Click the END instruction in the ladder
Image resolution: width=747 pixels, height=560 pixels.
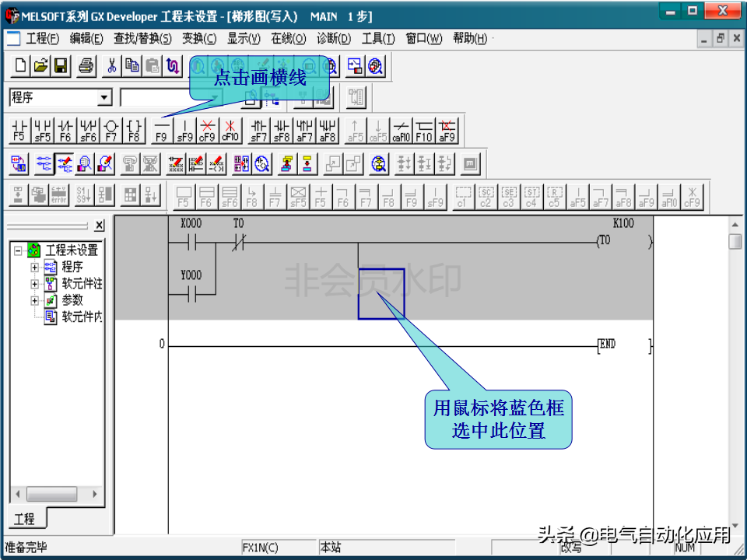(x=624, y=345)
